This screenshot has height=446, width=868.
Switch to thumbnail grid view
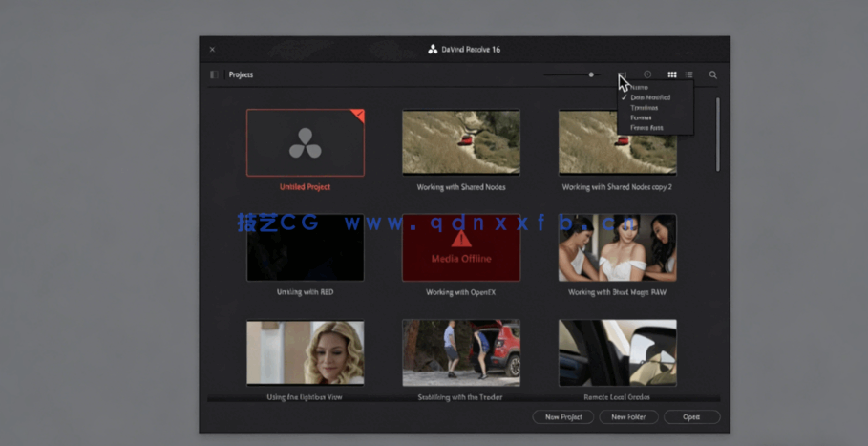[x=672, y=74]
